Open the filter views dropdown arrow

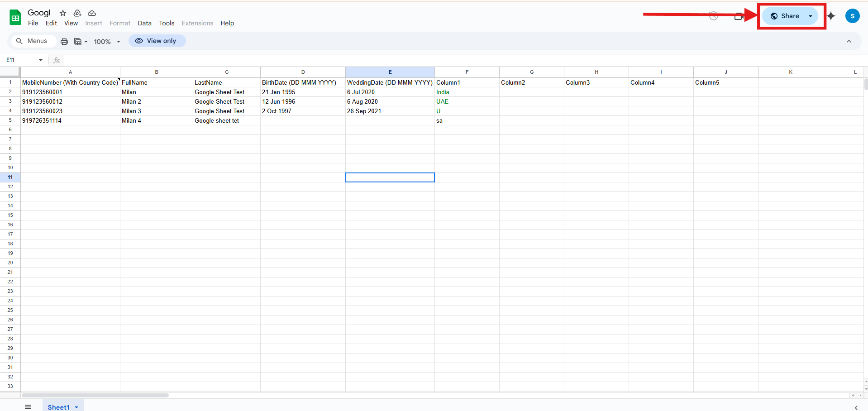point(86,42)
